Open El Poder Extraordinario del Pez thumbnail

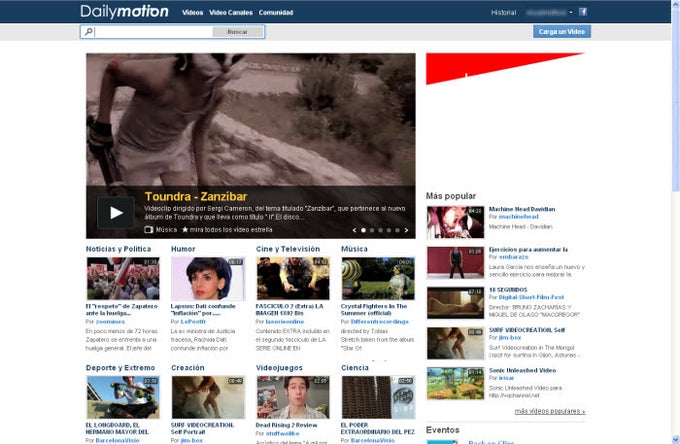(x=378, y=397)
